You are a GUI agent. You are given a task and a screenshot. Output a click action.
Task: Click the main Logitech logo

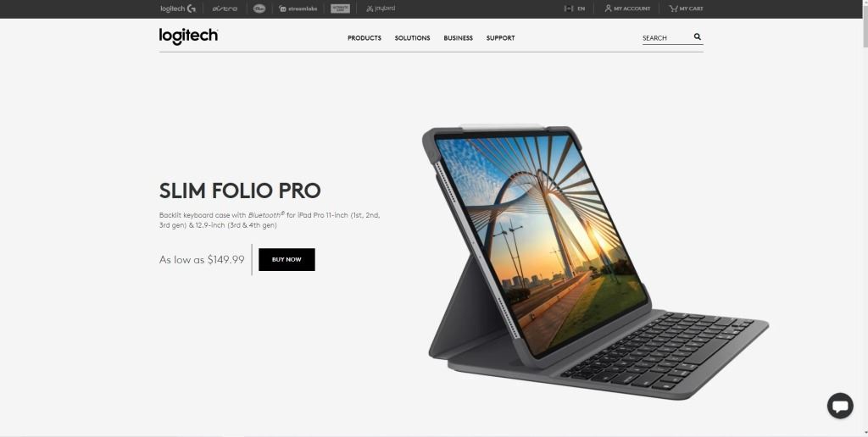click(x=188, y=36)
